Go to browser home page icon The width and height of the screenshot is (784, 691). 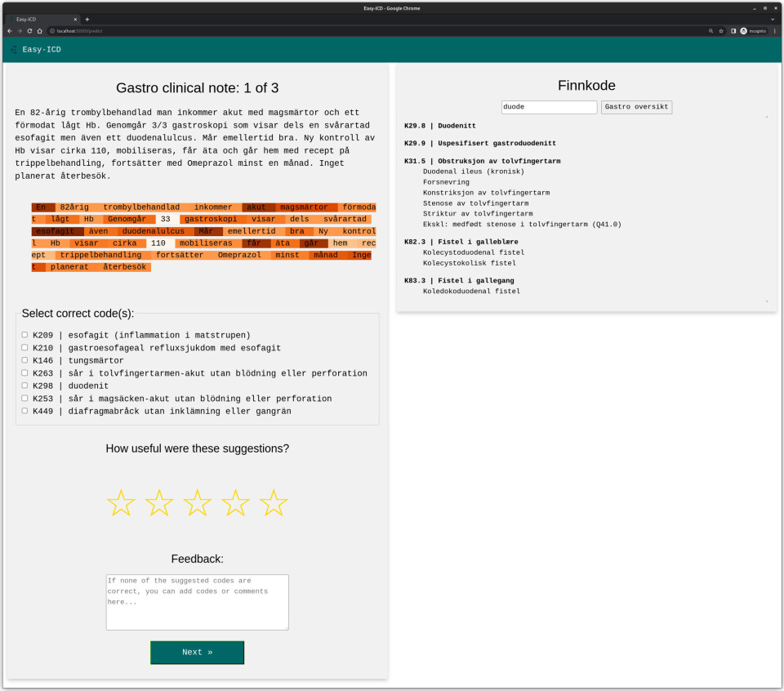click(x=39, y=30)
